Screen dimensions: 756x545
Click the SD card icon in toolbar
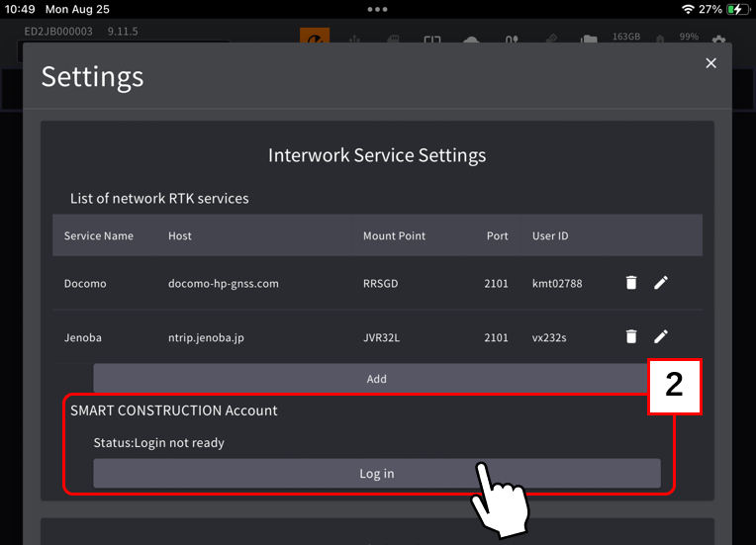394,39
